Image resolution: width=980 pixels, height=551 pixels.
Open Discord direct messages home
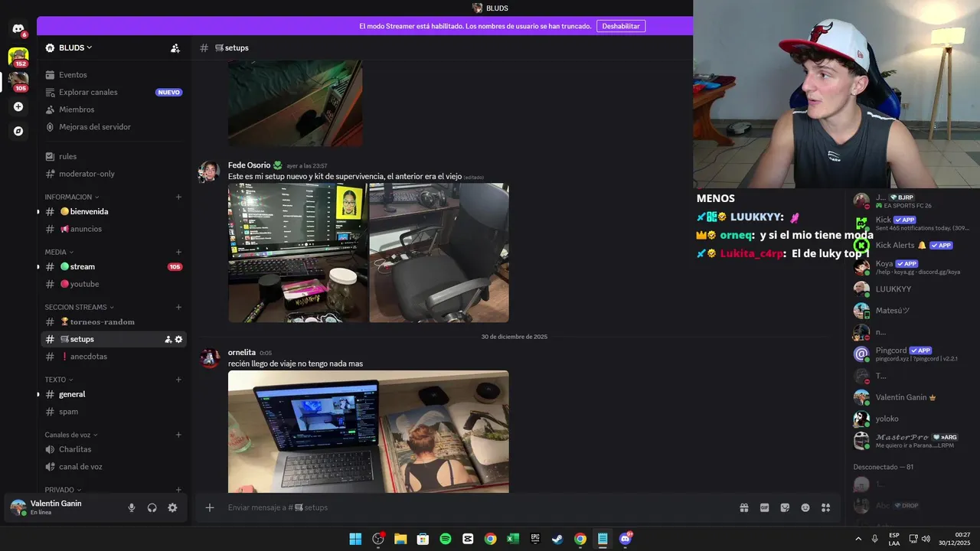coord(18,29)
